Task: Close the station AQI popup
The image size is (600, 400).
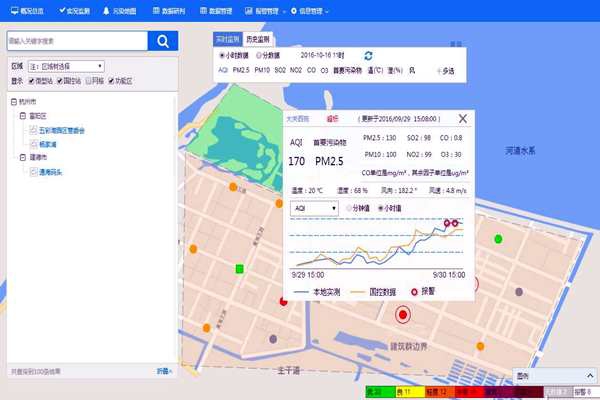Action: pyautogui.click(x=462, y=118)
